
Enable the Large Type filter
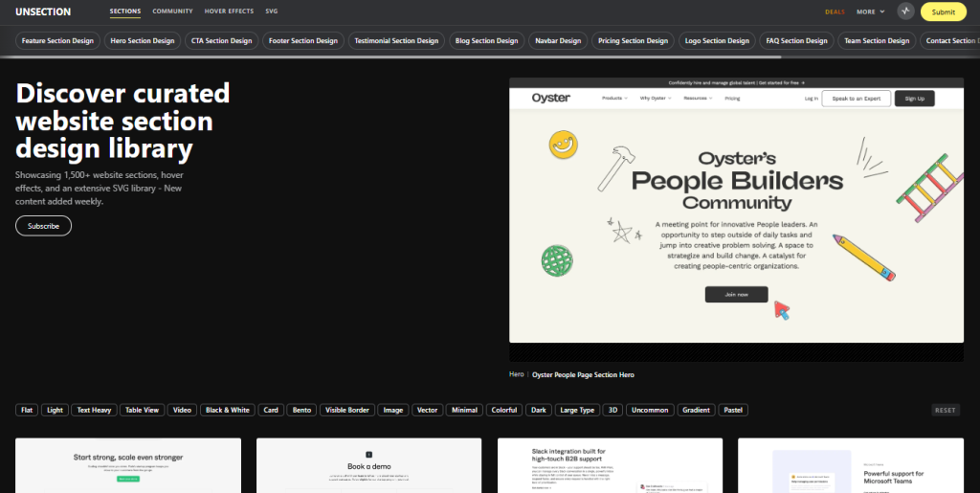[x=577, y=410]
